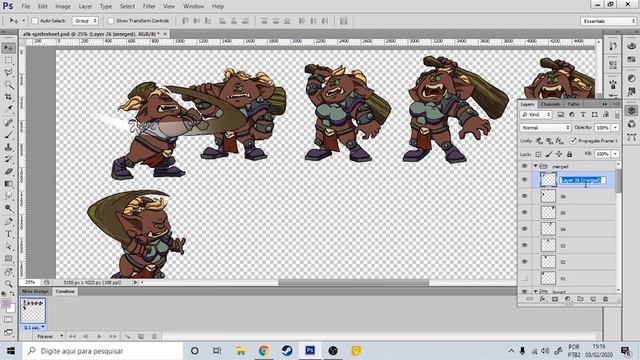
Task: Create a new adjustment layer
Action: 567,299
